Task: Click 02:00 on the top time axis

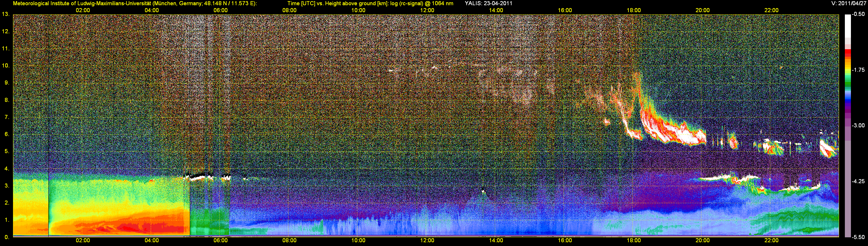Action: click(x=83, y=10)
